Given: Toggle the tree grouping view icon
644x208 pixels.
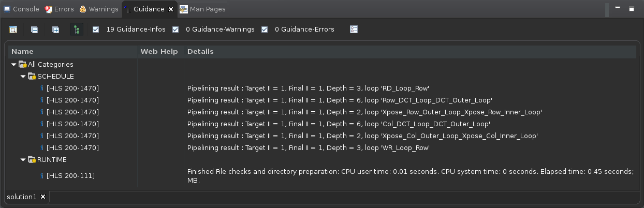Looking at the screenshot, I should tap(77, 29).
